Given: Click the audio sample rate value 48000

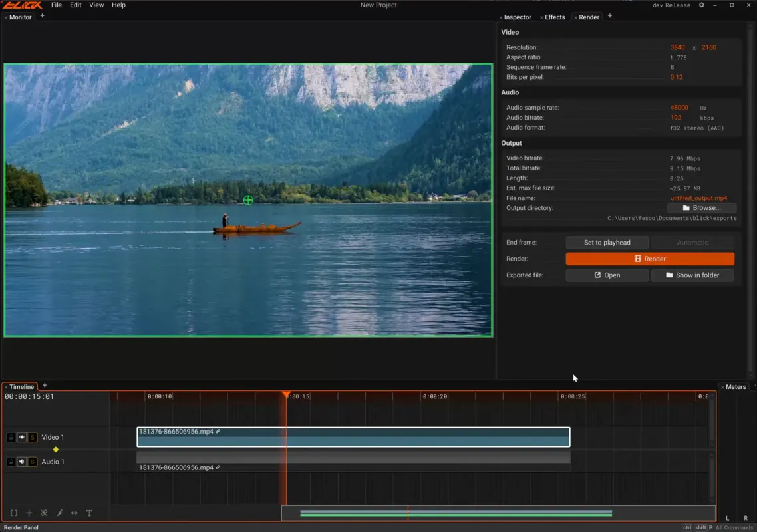Looking at the screenshot, I should (x=679, y=108).
